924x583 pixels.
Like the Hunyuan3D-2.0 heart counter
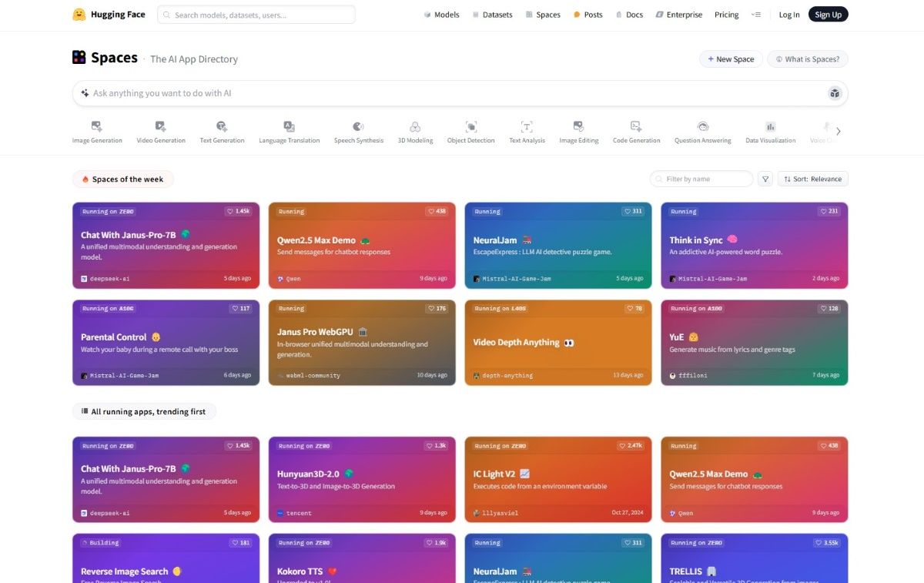click(x=436, y=445)
